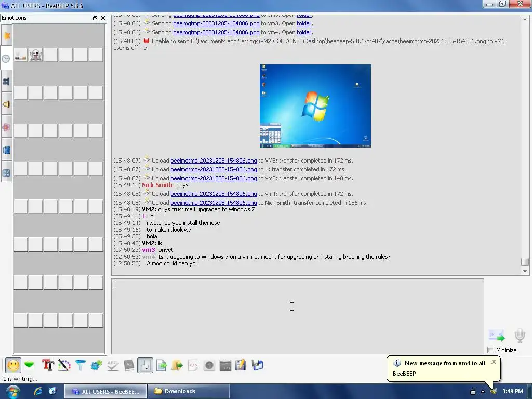Open the Windows 7 desktop screenshot thumbnail
532x399 pixels.
pyautogui.click(x=315, y=106)
